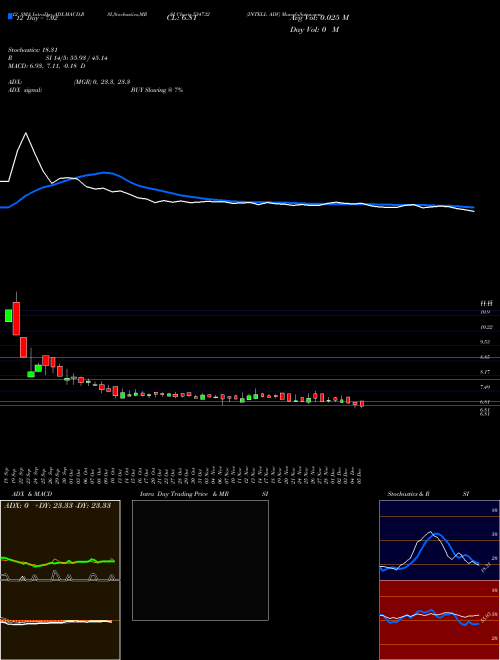The image size is (500, 660).
Task: Click the blue stochastics chart panel
Action: (x=439, y=540)
